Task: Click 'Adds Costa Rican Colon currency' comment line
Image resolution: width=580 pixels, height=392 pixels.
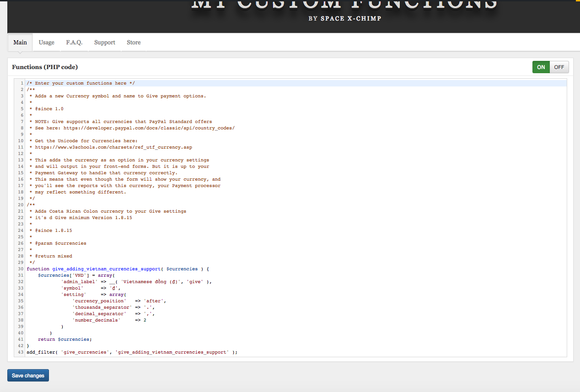Action: 107,211
